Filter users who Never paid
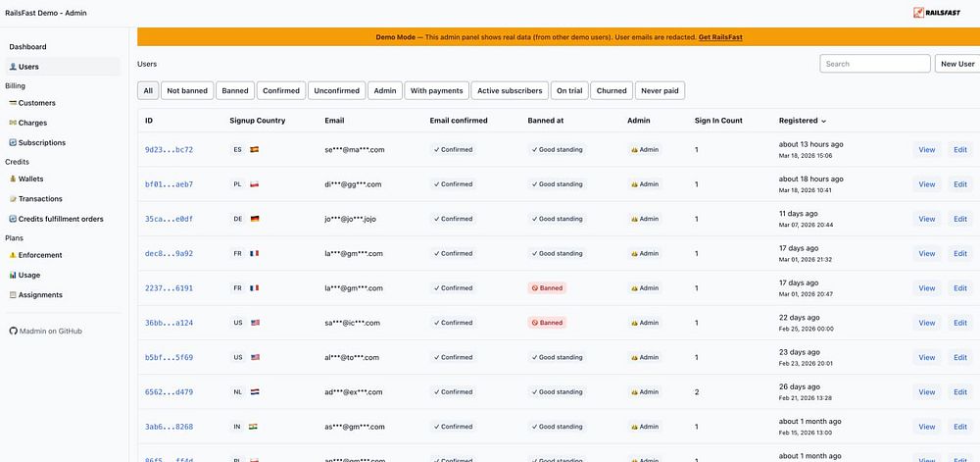 (660, 90)
